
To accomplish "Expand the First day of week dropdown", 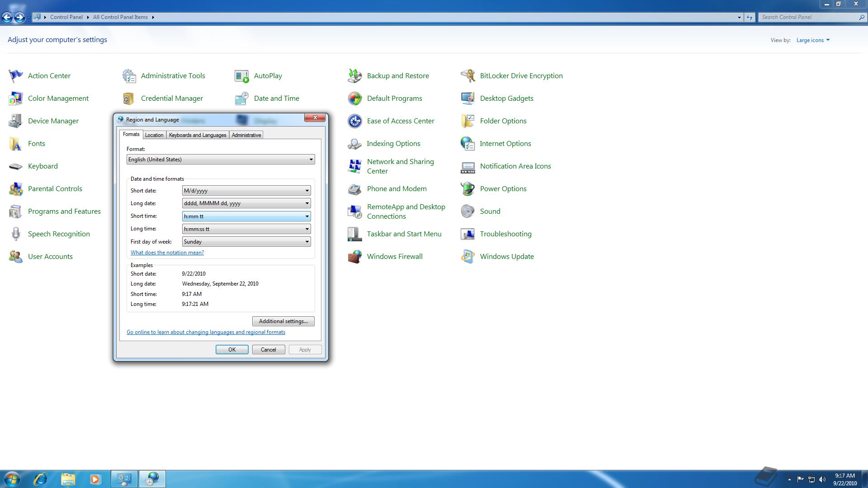I will coord(246,242).
